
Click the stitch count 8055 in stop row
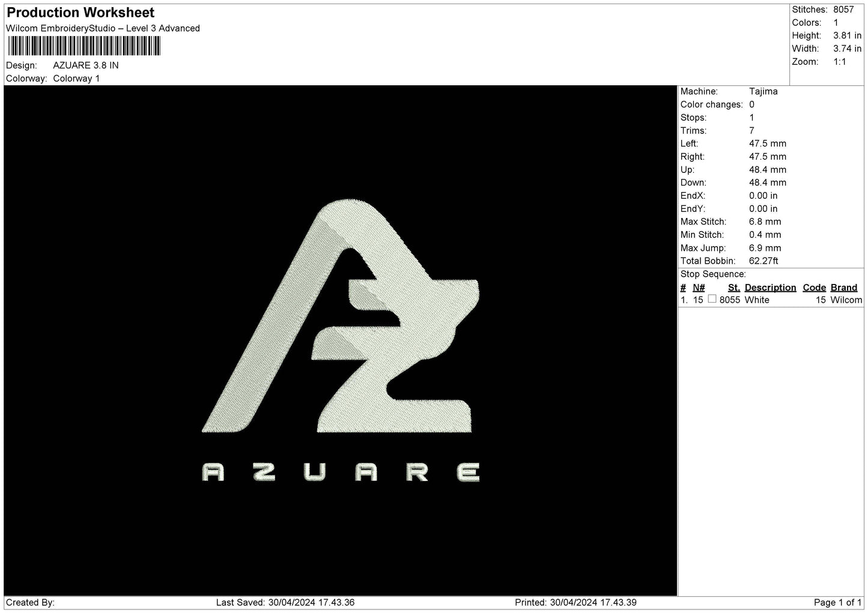point(730,300)
